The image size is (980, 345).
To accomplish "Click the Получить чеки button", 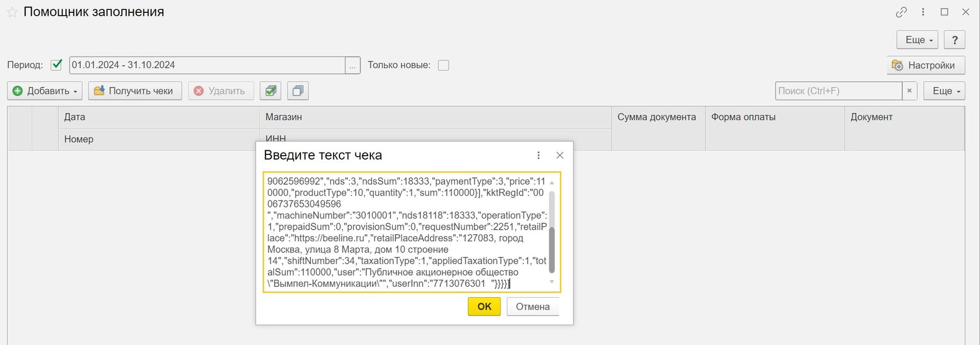I will (x=135, y=91).
